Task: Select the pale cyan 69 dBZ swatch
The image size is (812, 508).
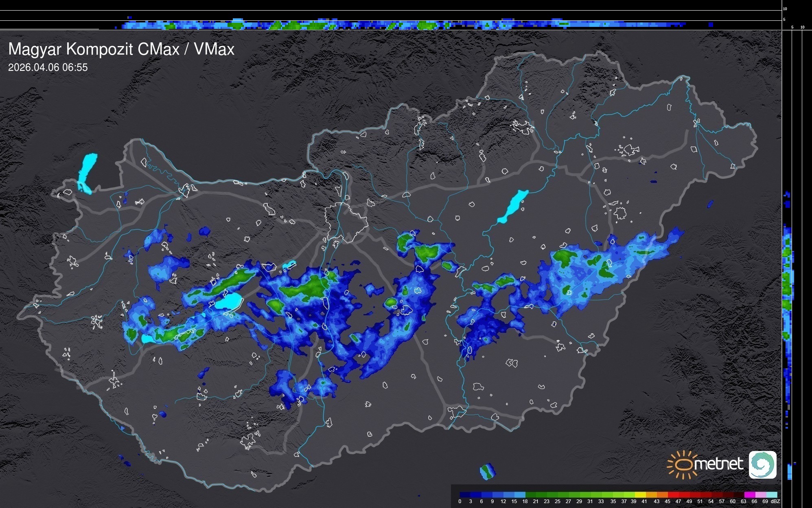Action: pyautogui.click(x=771, y=495)
